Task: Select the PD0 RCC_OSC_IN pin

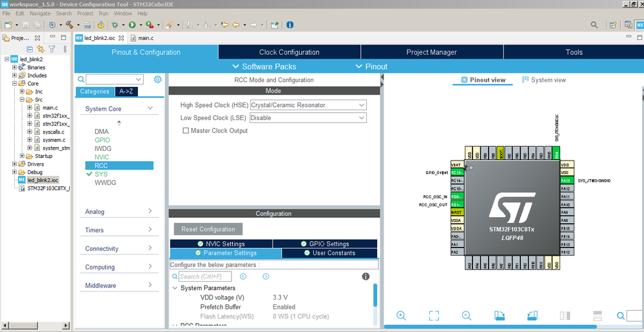Action: (458, 197)
